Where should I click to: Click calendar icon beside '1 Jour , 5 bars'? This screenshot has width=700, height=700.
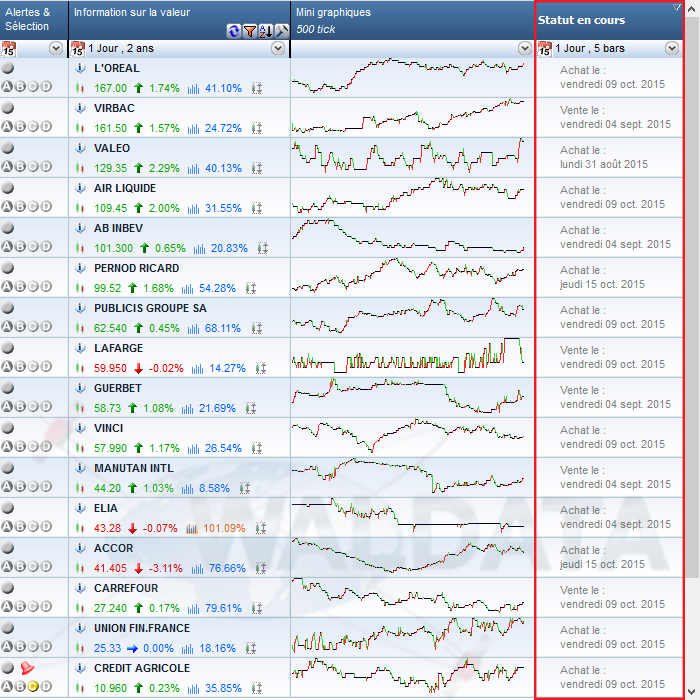pyautogui.click(x=545, y=49)
